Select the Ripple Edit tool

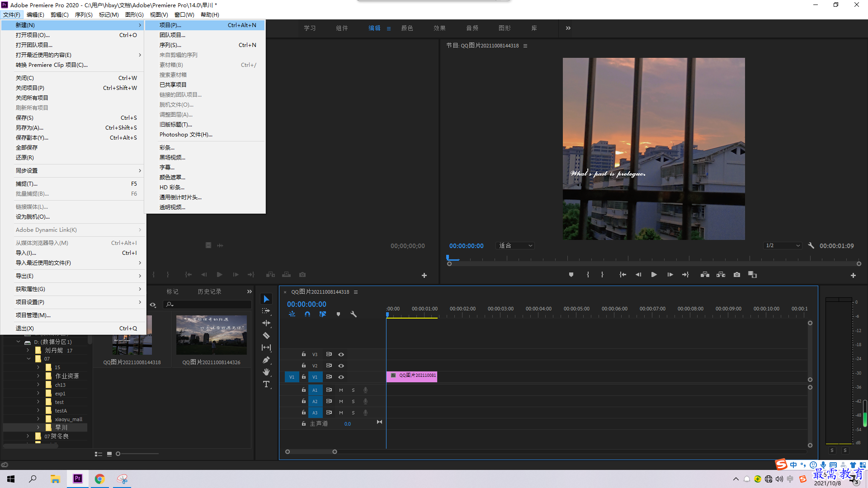tap(266, 323)
